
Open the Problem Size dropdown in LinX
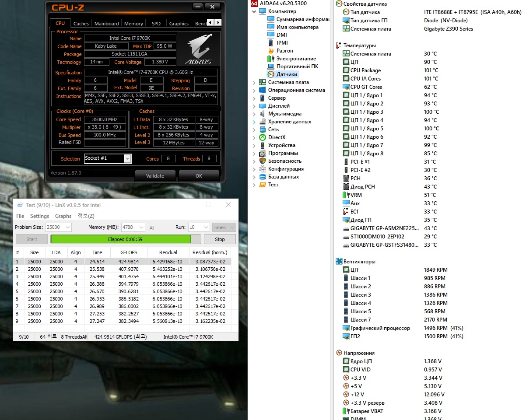(x=67, y=227)
